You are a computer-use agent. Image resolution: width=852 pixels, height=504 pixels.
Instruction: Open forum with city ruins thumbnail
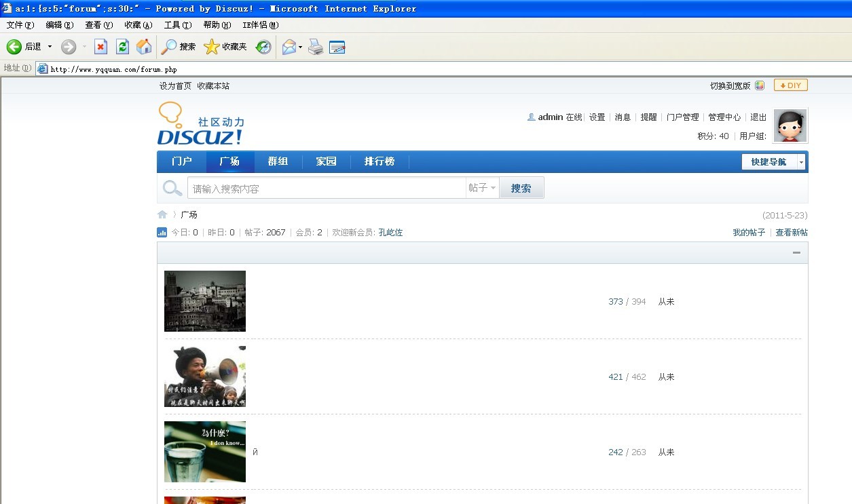205,301
